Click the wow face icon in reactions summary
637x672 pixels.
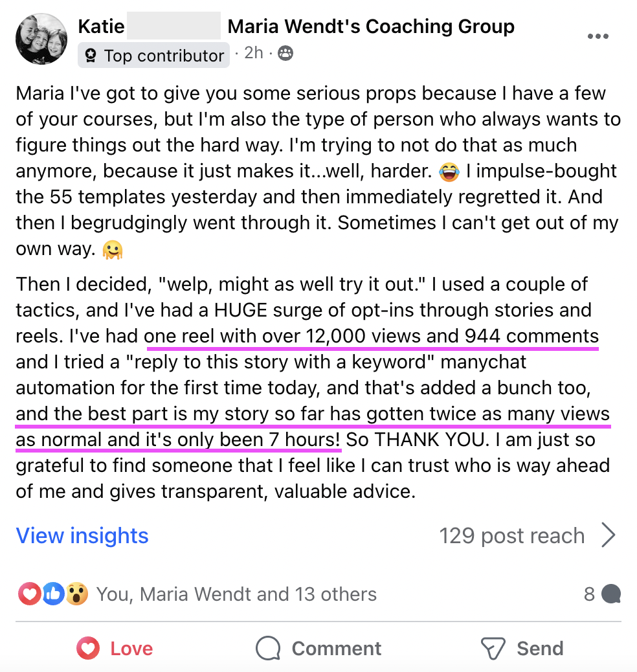coord(76,594)
